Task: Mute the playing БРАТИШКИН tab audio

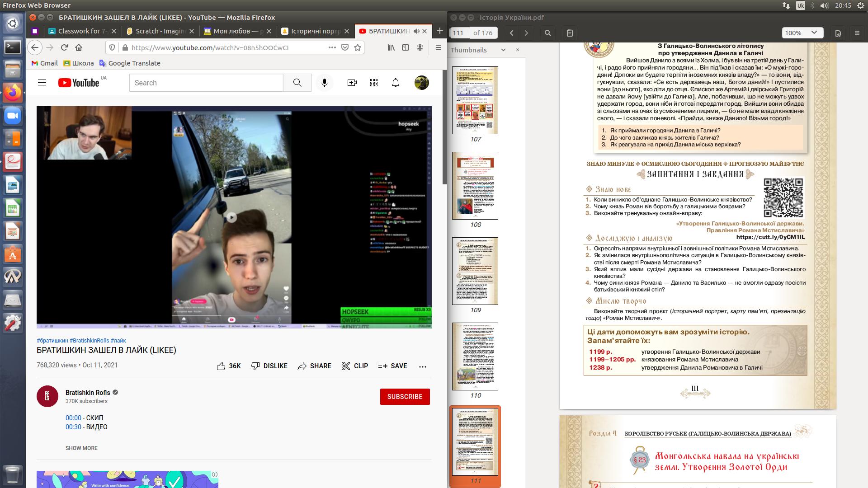Action: [x=416, y=31]
